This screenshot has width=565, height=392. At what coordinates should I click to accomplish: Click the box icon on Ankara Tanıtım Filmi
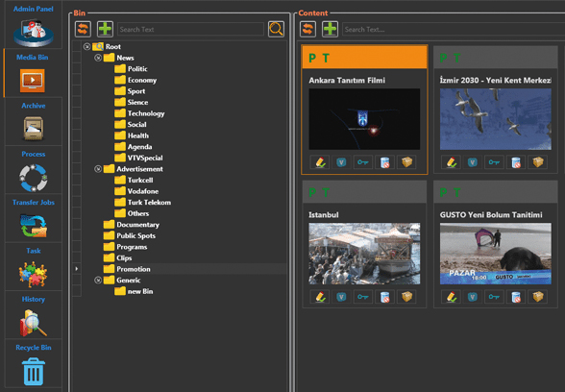(x=406, y=162)
